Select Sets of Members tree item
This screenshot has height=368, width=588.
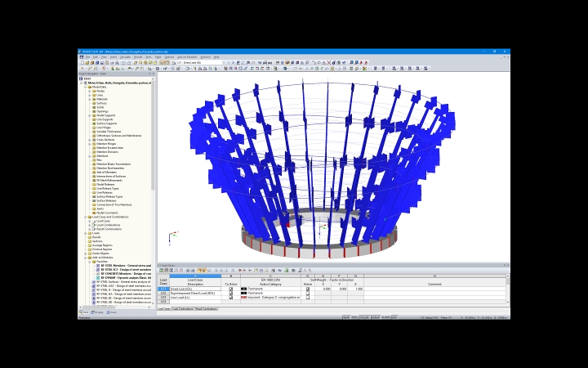pyautogui.click(x=106, y=173)
